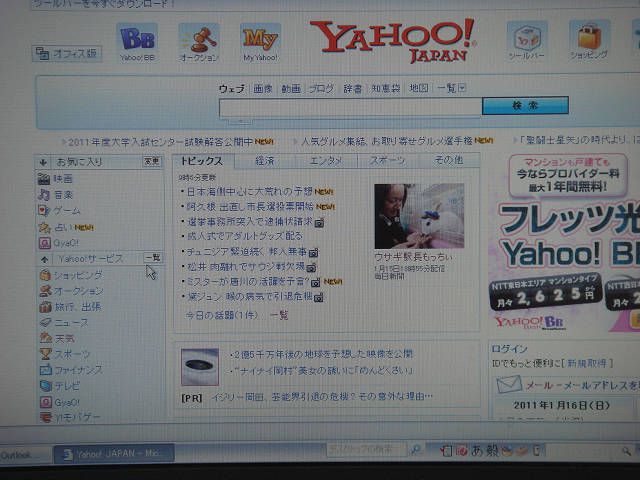
Task: Click the オフィス版 button
Action: click(67, 53)
